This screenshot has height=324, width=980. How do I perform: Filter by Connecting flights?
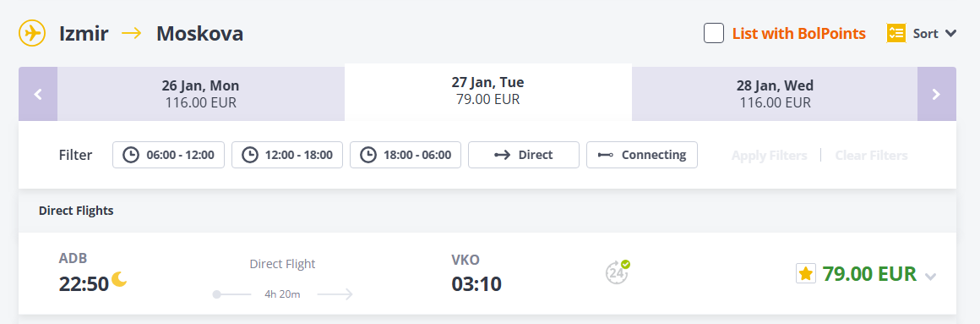coord(642,155)
